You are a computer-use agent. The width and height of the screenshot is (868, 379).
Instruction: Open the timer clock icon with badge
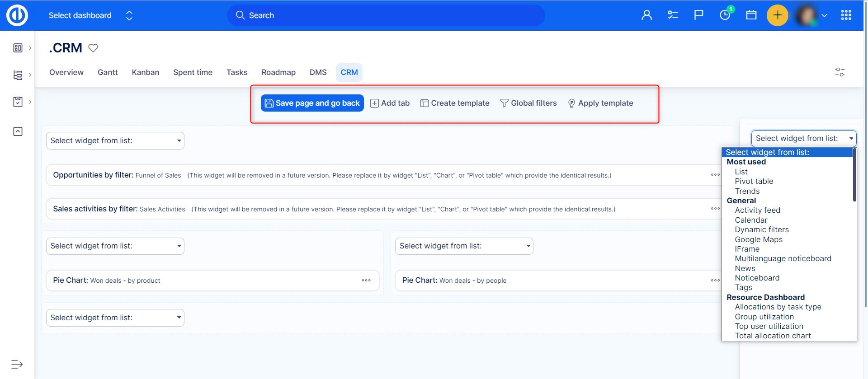[725, 15]
